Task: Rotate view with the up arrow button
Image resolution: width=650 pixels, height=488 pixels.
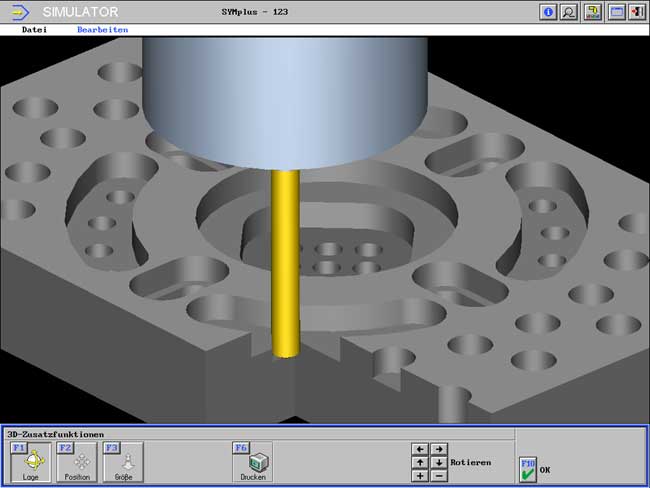Action: click(420, 463)
